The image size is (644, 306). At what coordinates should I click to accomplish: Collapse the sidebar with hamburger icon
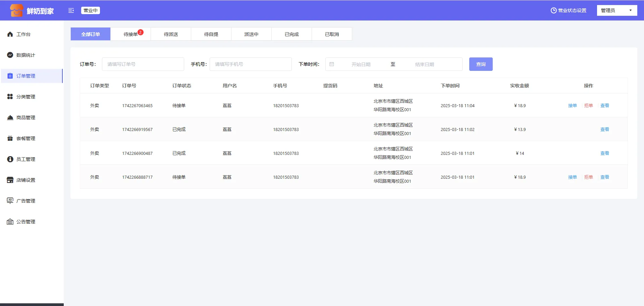coord(71,10)
